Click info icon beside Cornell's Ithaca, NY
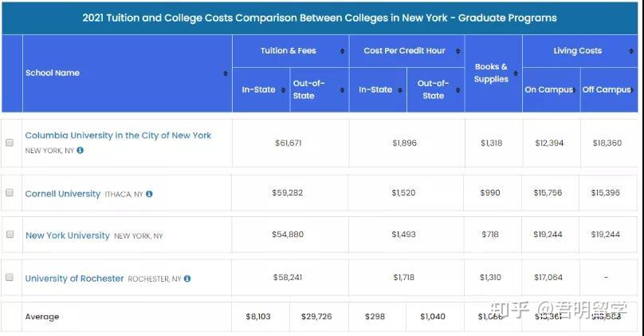This screenshot has height=336, width=644. click(x=149, y=194)
